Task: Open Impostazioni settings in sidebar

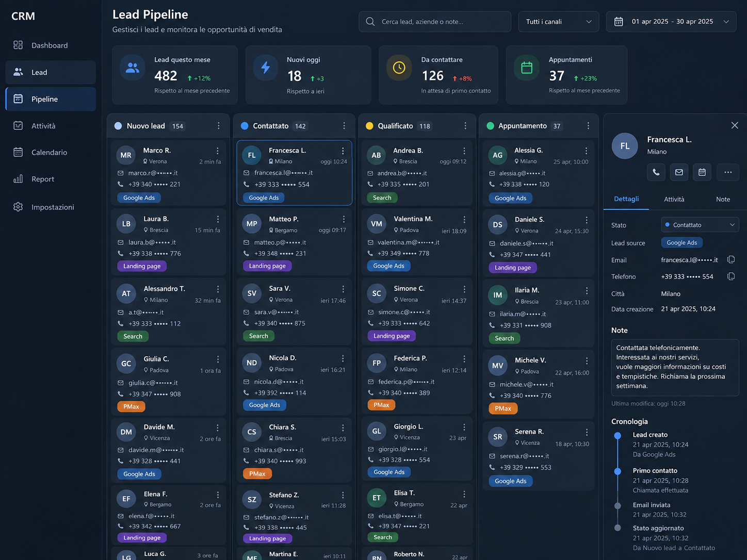Action: [50, 207]
